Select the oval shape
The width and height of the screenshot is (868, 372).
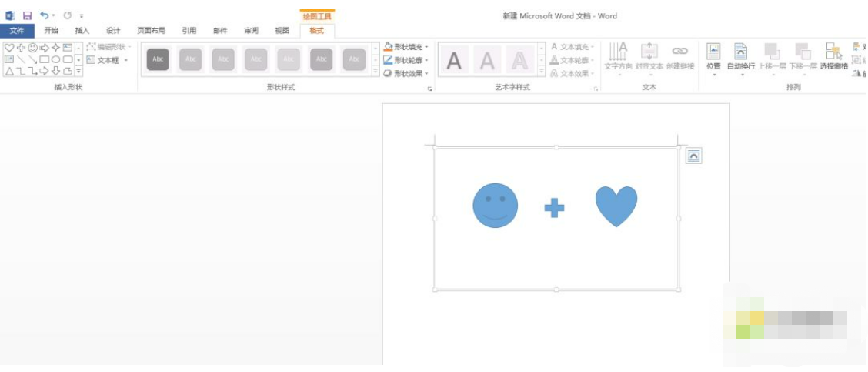point(56,59)
